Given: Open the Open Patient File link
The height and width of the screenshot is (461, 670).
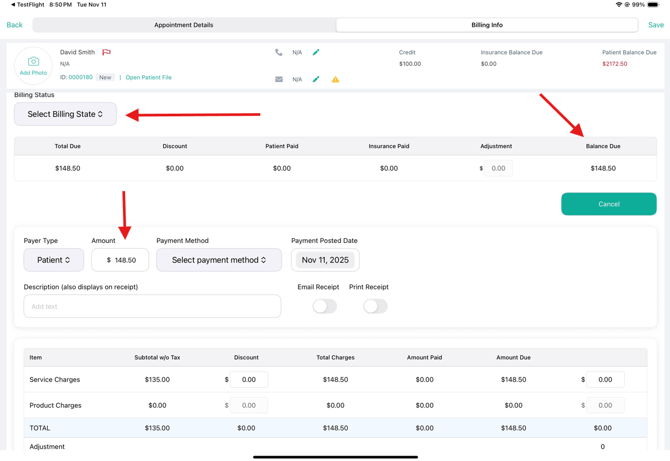Looking at the screenshot, I should point(148,77).
